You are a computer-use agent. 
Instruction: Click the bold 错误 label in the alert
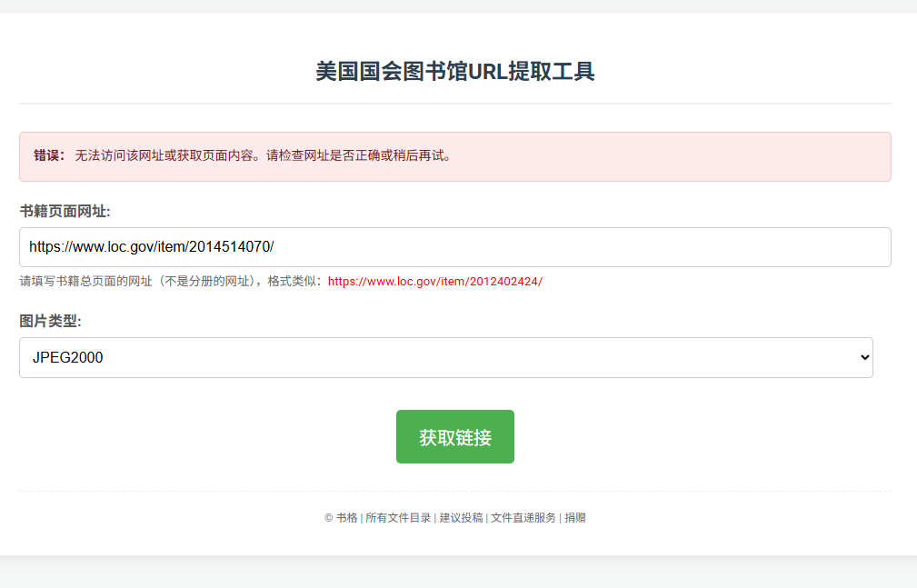pyautogui.click(x=47, y=154)
